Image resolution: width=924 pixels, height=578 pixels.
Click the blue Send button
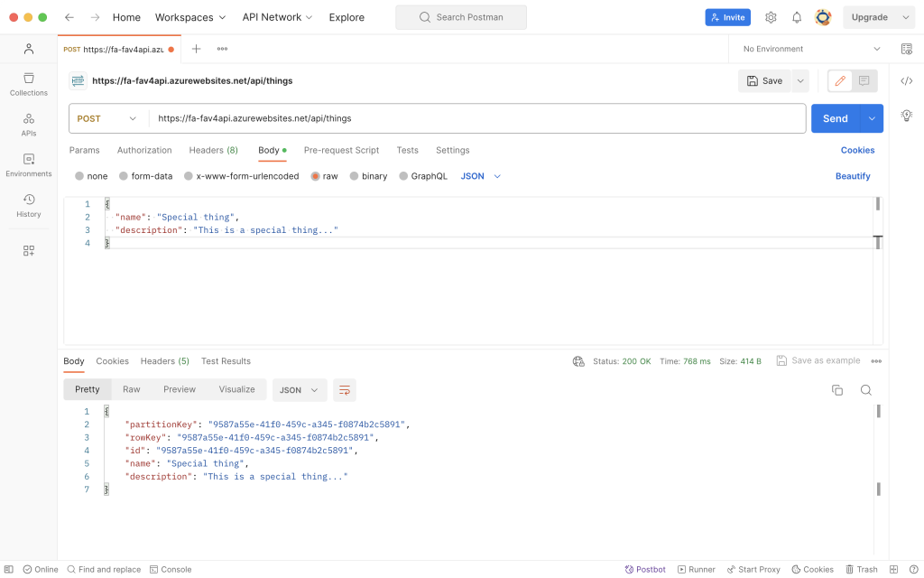tap(835, 118)
